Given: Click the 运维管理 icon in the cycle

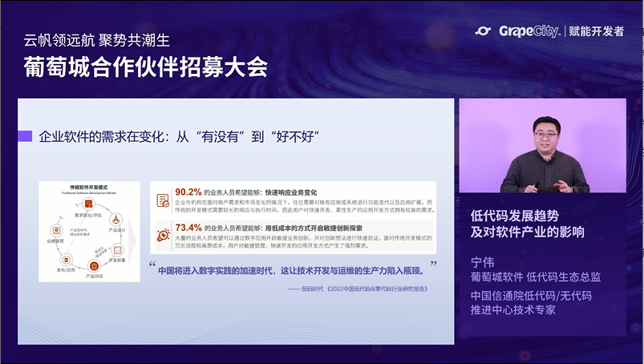Looking at the screenshot, I should [x=56, y=231].
